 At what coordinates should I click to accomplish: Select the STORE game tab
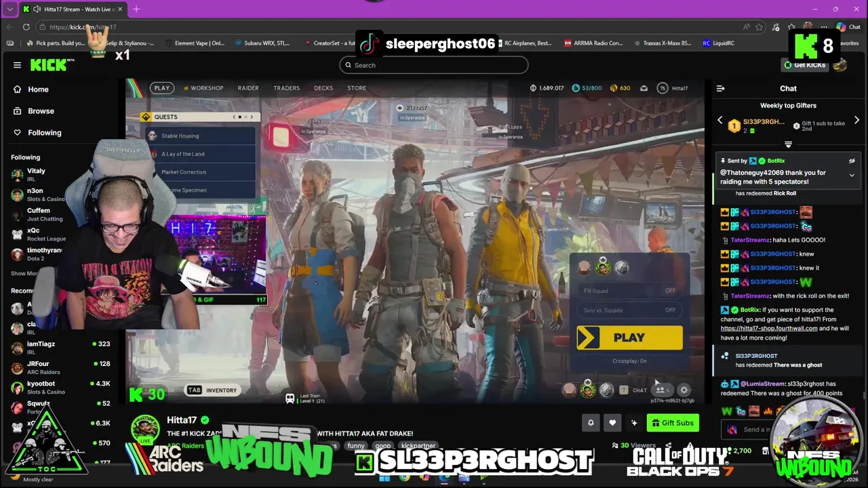(x=357, y=88)
